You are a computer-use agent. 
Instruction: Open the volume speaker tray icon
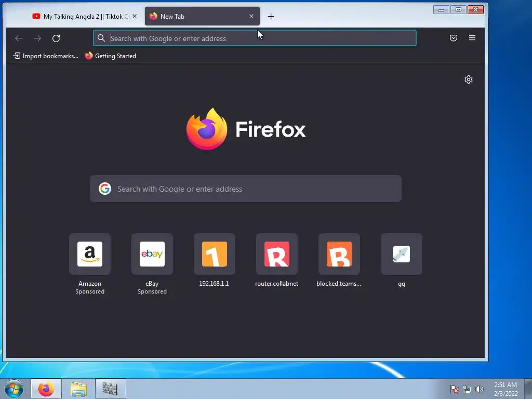[x=480, y=389]
